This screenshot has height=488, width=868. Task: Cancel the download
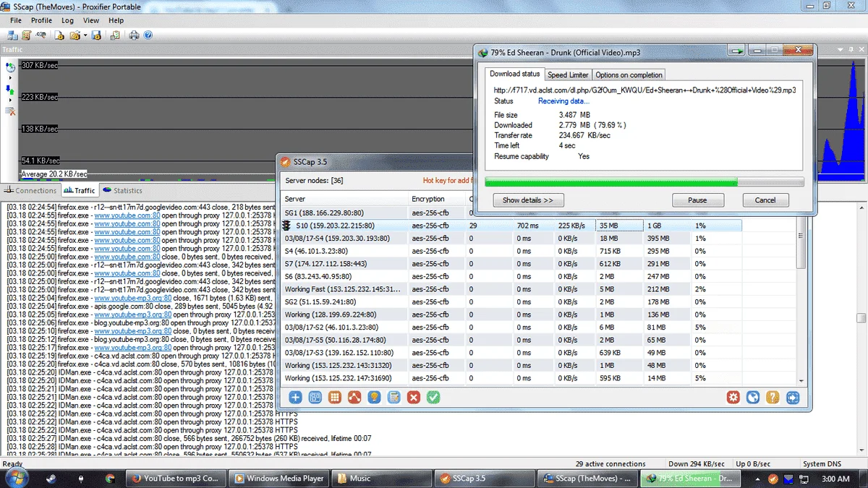[x=765, y=200]
